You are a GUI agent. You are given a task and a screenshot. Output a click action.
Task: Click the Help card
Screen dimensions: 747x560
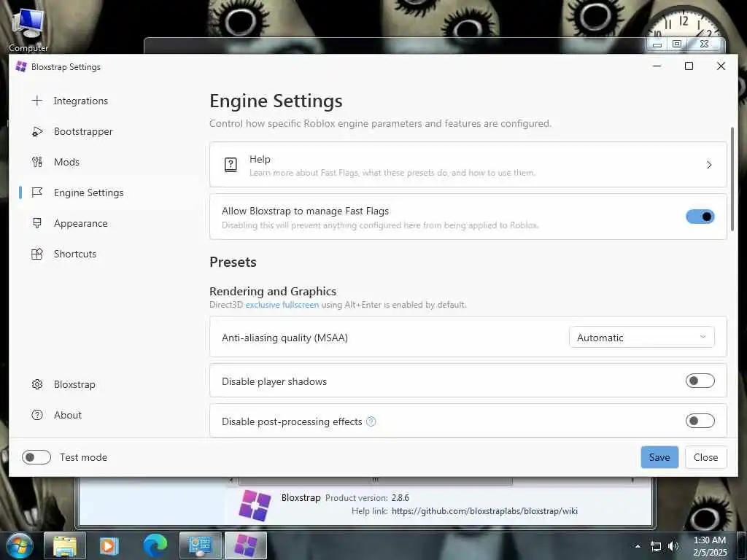click(x=468, y=164)
